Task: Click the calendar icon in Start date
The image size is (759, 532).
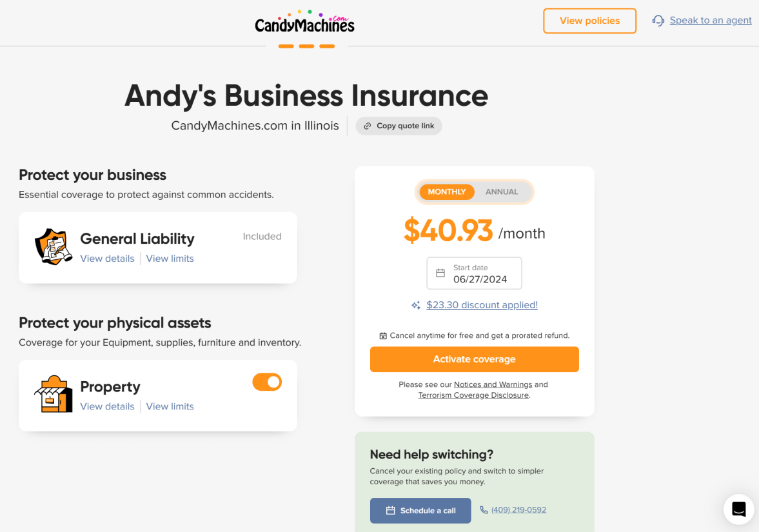Action: [440, 273]
